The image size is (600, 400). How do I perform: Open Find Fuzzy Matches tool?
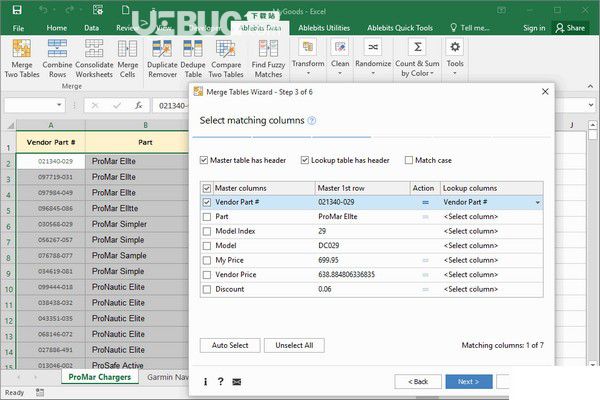(x=268, y=59)
